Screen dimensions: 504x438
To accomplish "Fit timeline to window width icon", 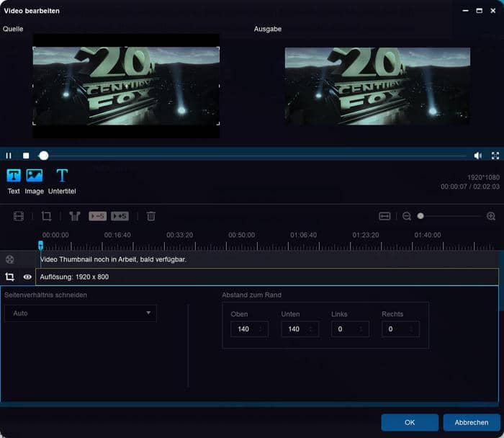I will tap(384, 216).
